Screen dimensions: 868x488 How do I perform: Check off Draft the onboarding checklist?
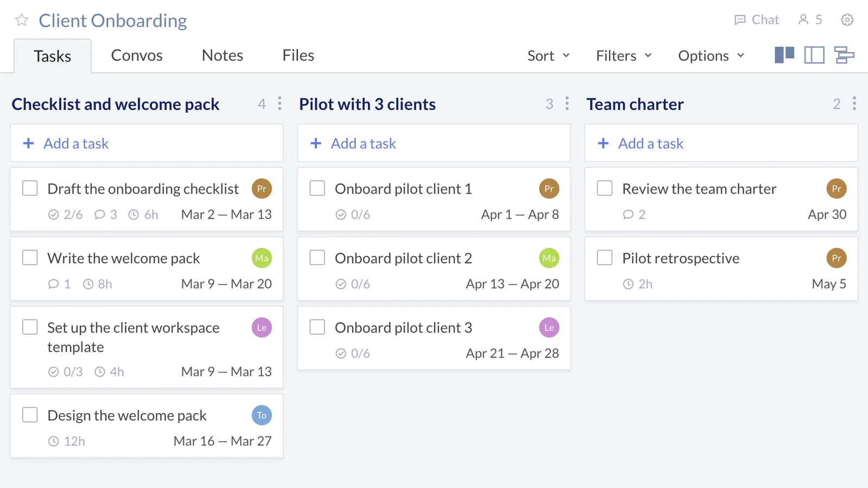30,188
